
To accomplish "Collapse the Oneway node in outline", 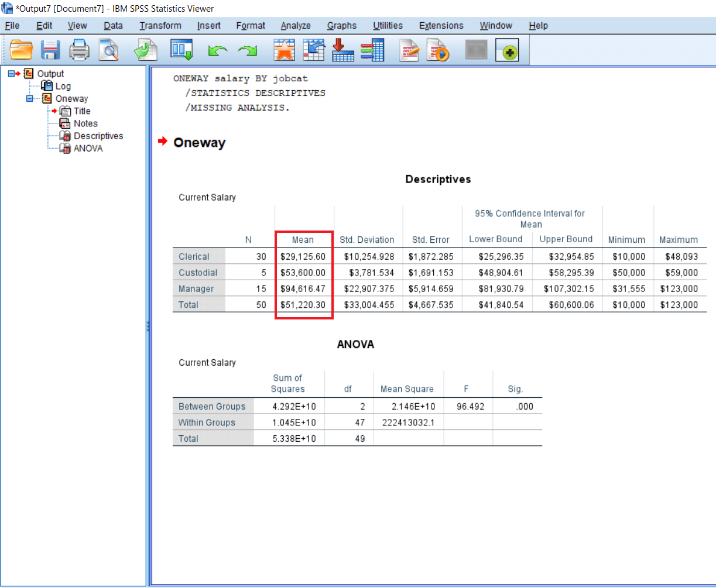I will 29,98.
